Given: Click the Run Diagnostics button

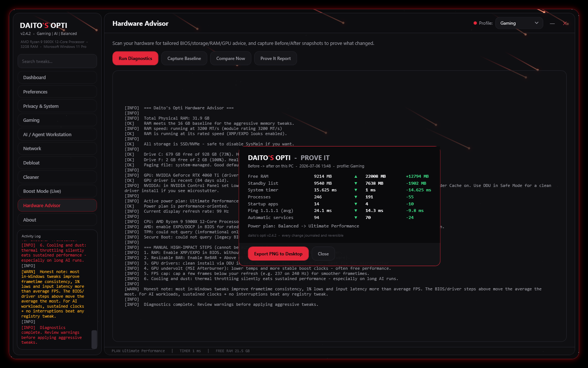Looking at the screenshot, I should pyautogui.click(x=135, y=59).
